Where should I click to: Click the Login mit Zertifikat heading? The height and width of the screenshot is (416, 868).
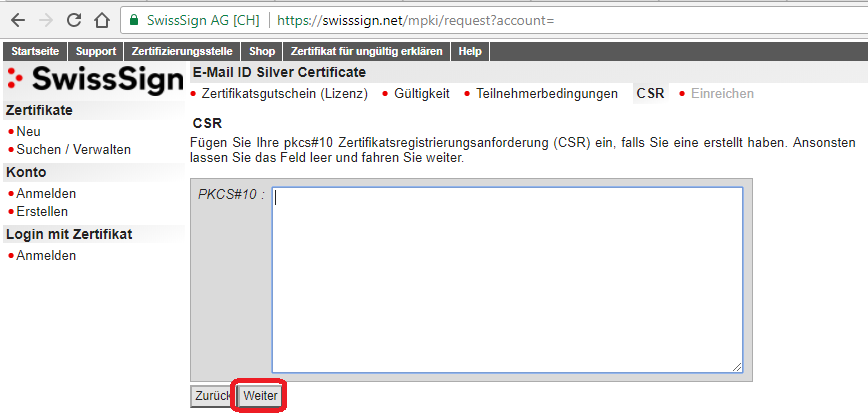click(69, 234)
